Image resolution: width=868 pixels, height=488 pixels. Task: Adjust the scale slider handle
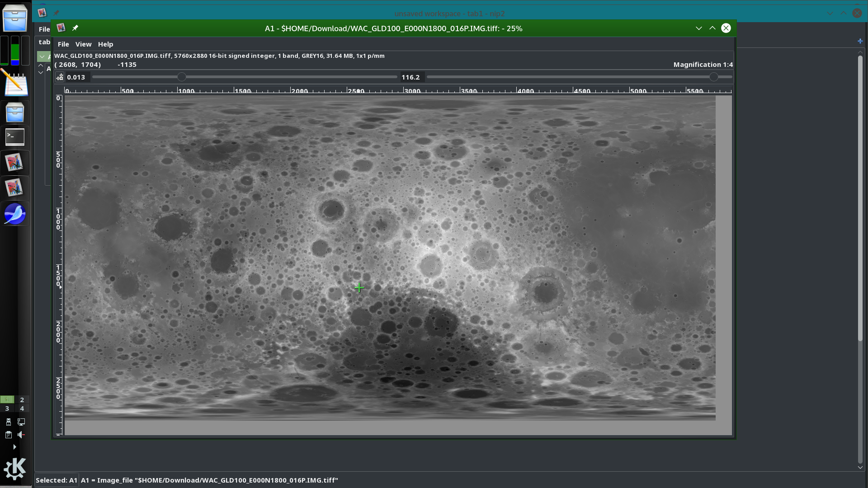182,77
